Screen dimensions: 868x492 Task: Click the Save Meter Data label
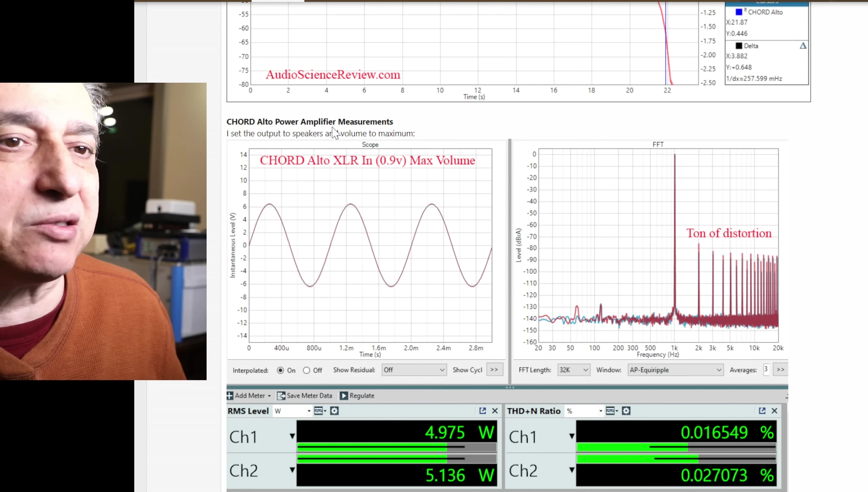[x=309, y=395]
